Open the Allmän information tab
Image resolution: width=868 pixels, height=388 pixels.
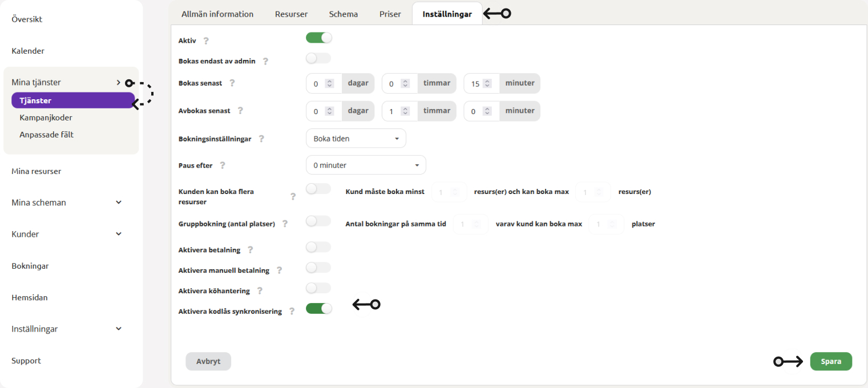pyautogui.click(x=217, y=14)
